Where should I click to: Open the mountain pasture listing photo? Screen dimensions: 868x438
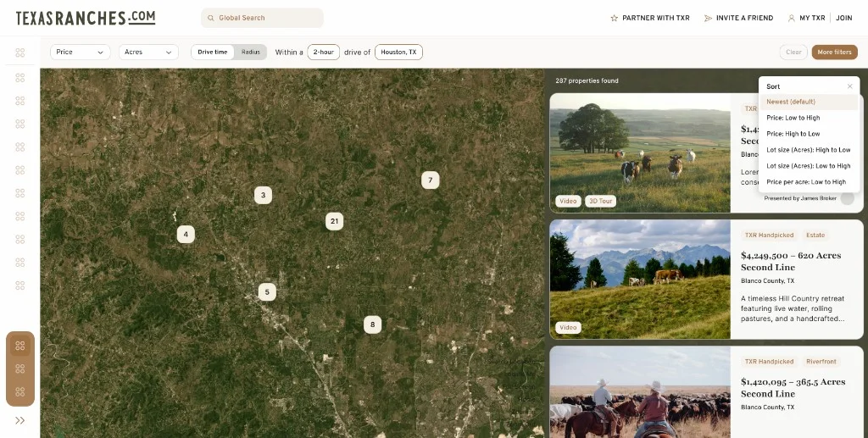[640, 280]
